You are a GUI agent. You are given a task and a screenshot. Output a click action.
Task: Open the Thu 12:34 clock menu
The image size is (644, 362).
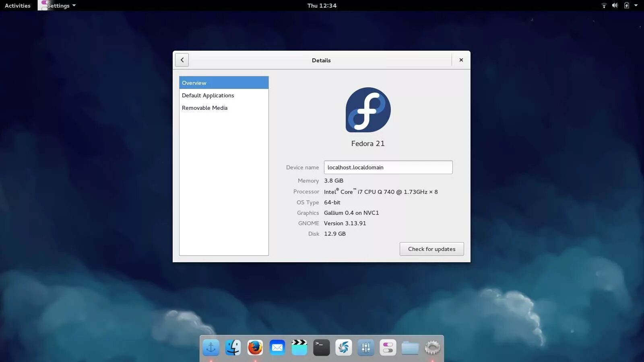point(322,6)
